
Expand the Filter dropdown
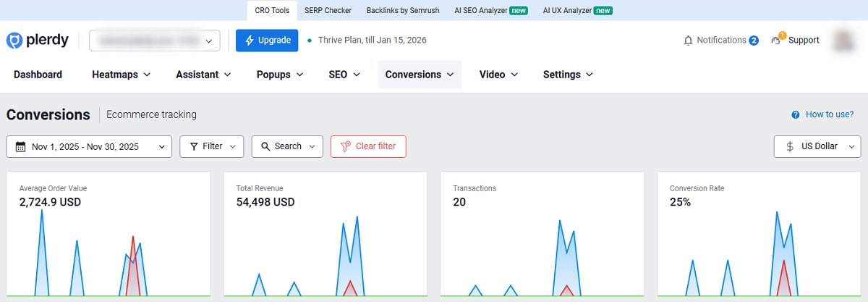click(x=211, y=146)
